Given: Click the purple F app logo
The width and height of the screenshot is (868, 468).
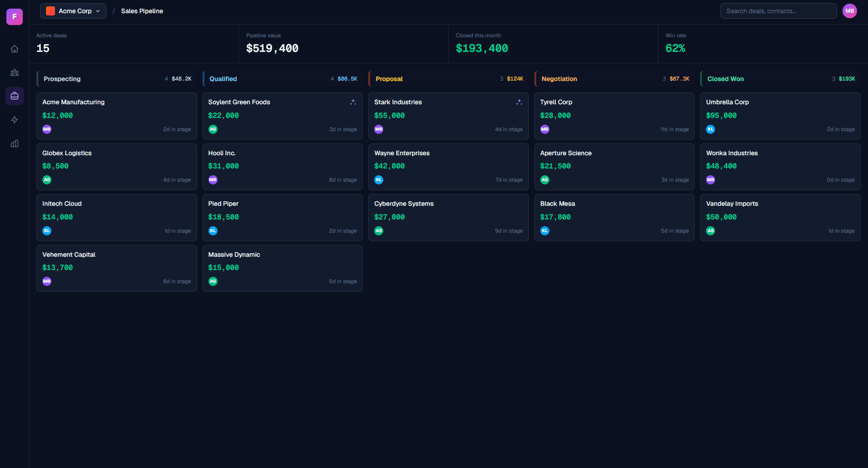Looking at the screenshot, I should 15,17.
